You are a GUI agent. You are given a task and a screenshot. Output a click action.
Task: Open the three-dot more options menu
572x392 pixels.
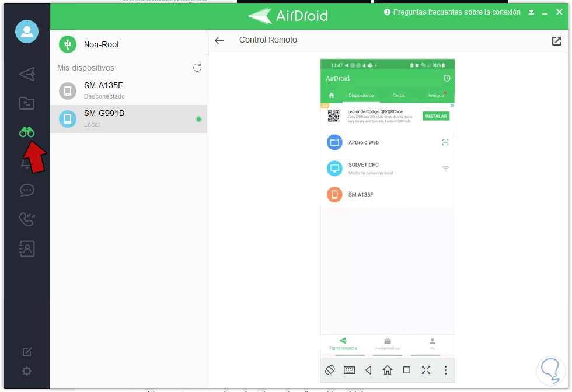click(445, 370)
